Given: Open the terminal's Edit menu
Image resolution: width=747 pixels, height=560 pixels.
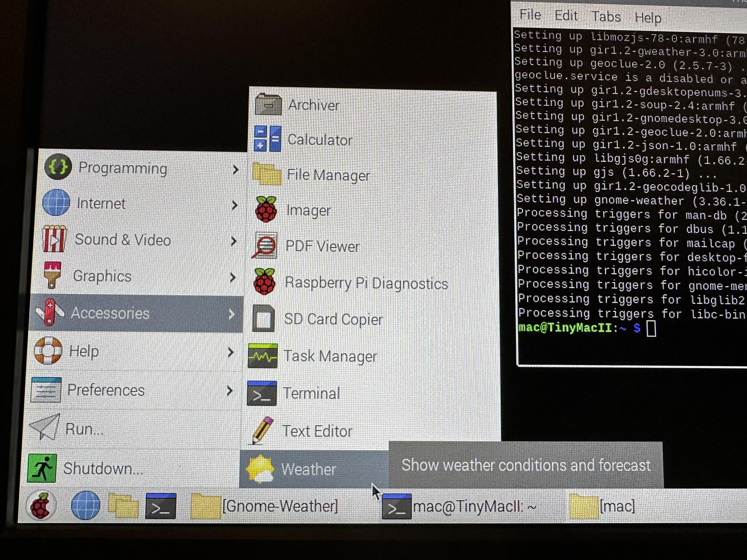Looking at the screenshot, I should (x=566, y=16).
